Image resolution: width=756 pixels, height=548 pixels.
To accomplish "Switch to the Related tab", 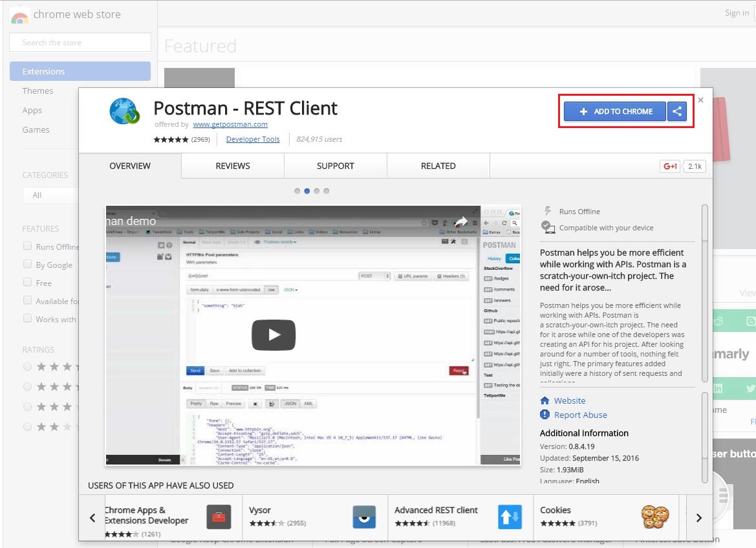I will pyautogui.click(x=438, y=166).
